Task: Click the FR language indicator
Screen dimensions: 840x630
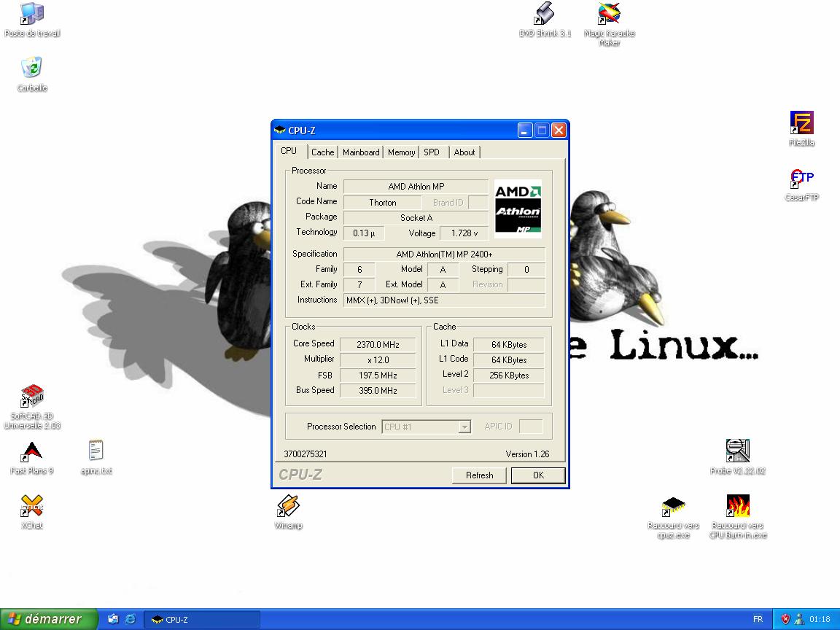Action: [758, 619]
